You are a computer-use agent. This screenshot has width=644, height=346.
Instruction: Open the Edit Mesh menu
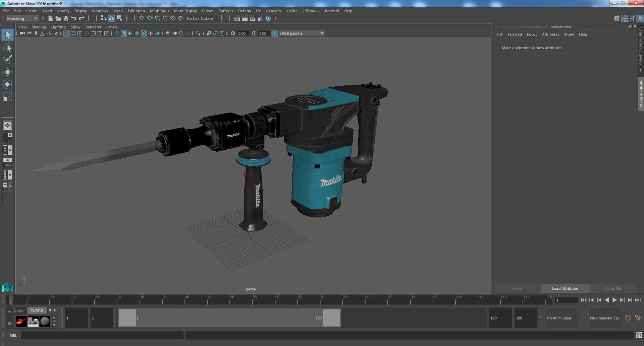(x=136, y=11)
